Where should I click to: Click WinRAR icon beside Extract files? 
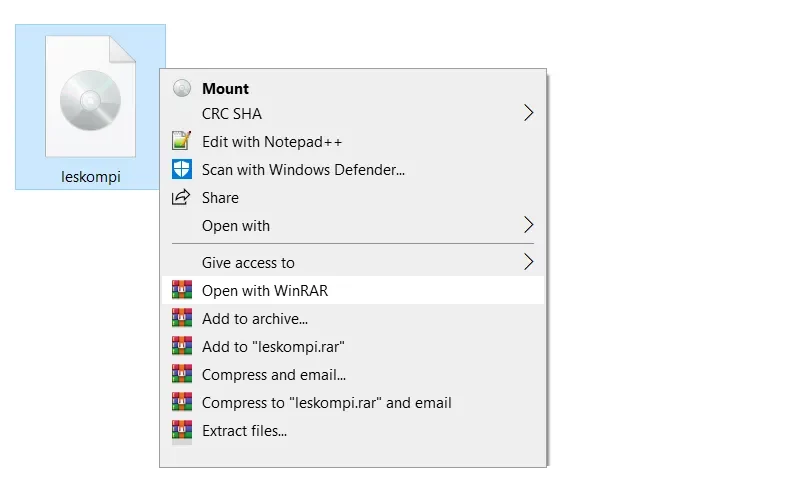(x=182, y=430)
